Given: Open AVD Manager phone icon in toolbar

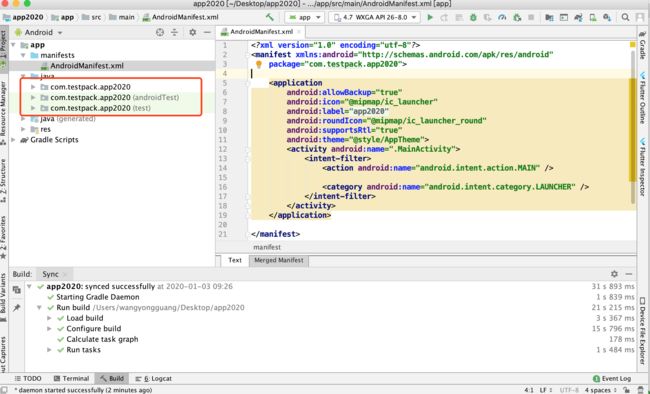Looking at the screenshot, I should pos(593,17).
